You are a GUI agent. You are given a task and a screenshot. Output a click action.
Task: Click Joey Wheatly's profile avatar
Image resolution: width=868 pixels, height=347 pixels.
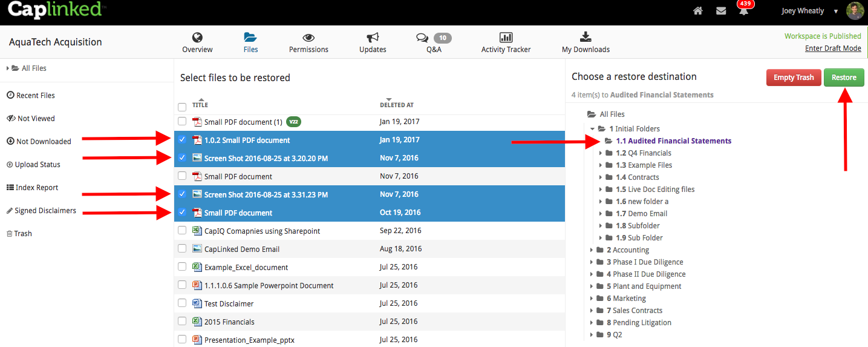(x=855, y=11)
